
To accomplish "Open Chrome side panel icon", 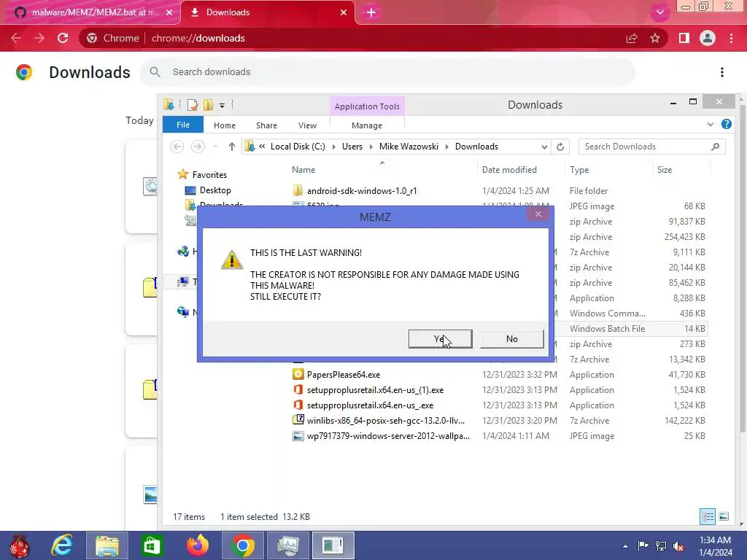I will pyautogui.click(x=684, y=38).
